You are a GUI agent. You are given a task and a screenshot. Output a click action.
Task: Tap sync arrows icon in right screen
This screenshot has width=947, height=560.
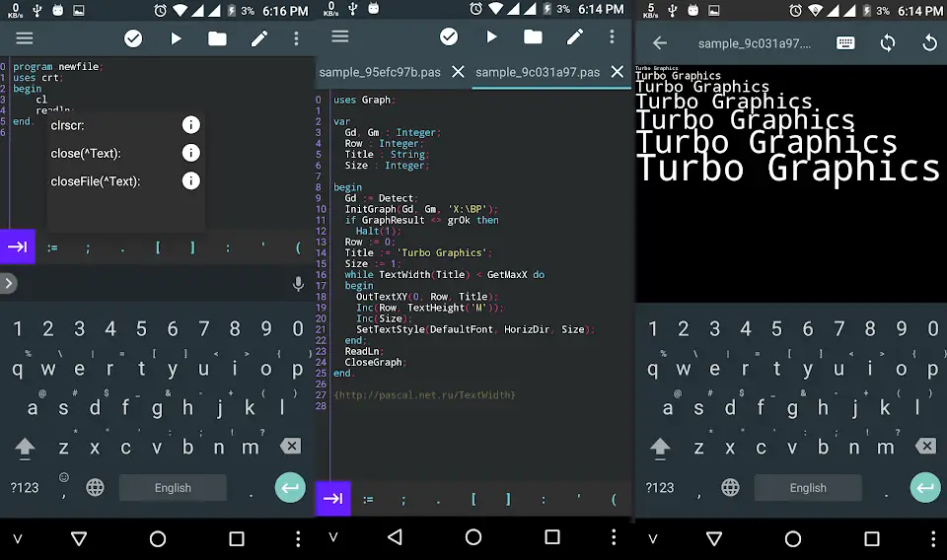tap(887, 42)
